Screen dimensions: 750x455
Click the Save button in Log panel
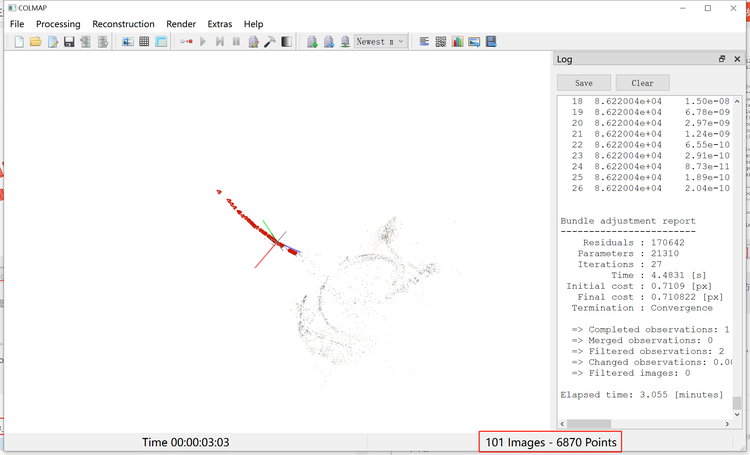(584, 83)
